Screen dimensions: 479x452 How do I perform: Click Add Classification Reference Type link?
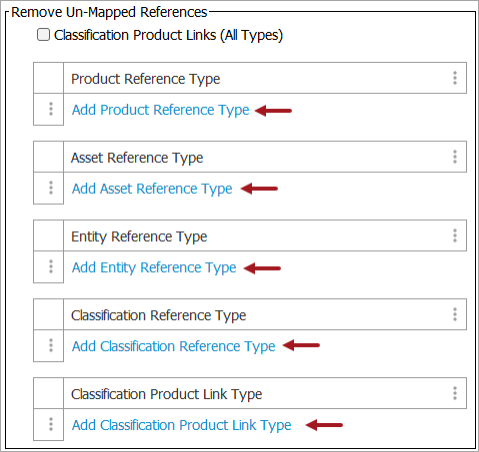click(174, 346)
